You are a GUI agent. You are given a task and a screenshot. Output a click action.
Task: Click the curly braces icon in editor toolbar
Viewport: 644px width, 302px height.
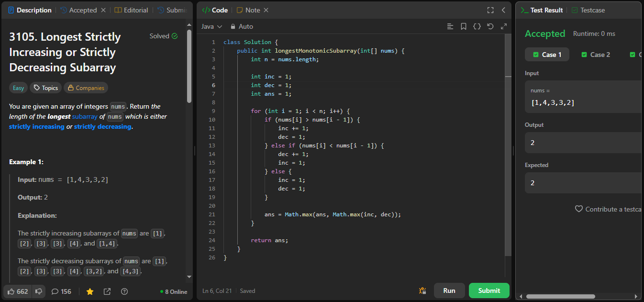point(477,26)
